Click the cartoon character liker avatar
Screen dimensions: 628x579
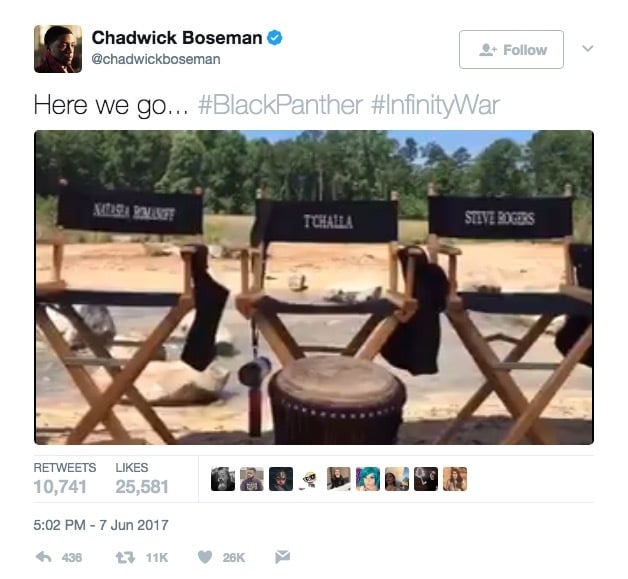(310, 479)
